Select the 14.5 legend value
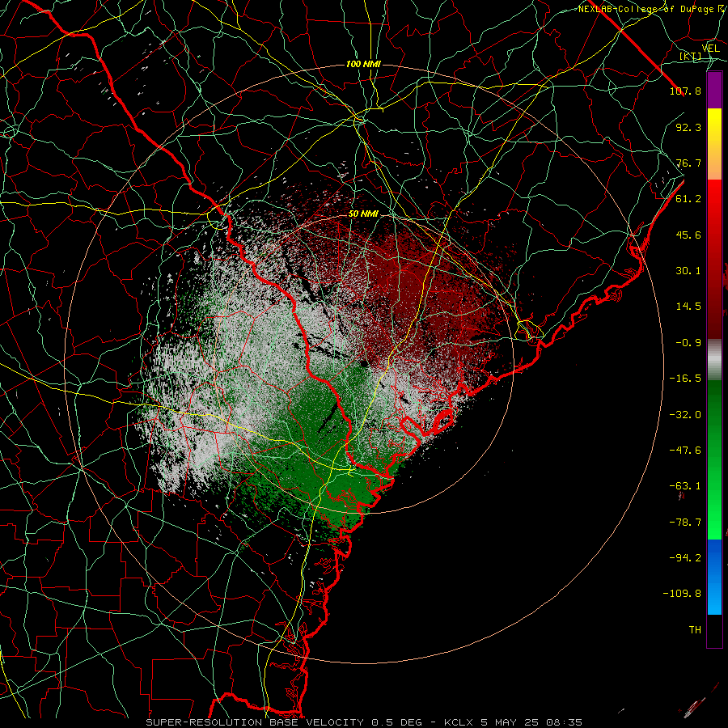 point(688,307)
